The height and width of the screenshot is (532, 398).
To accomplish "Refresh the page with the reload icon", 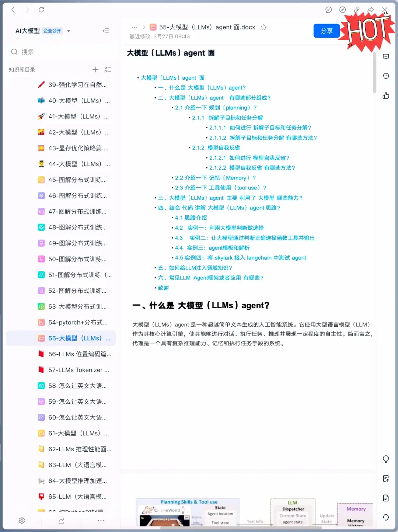I will (x=42, y=9).
